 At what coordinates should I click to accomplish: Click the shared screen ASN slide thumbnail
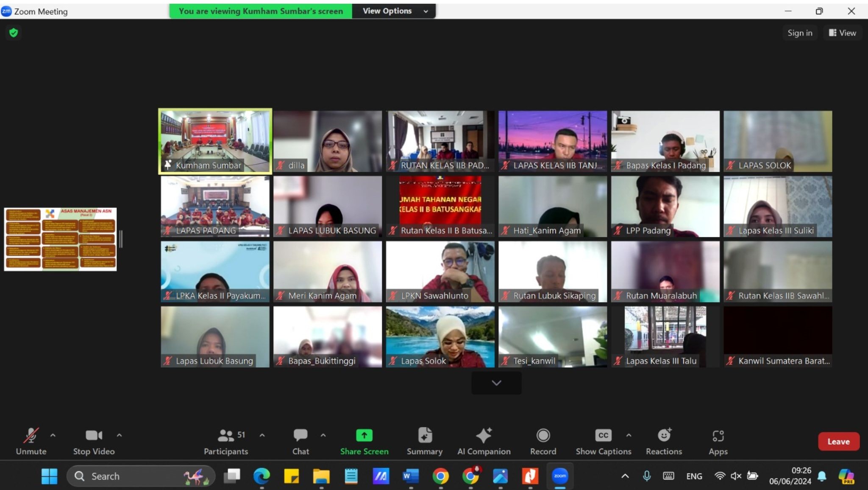[x=60, y=239]
